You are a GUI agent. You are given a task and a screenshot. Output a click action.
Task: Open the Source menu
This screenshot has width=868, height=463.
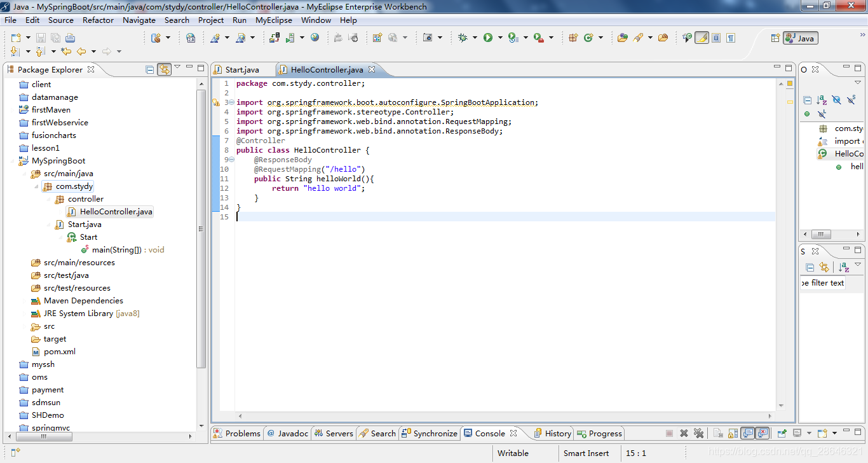pos(61,20)
